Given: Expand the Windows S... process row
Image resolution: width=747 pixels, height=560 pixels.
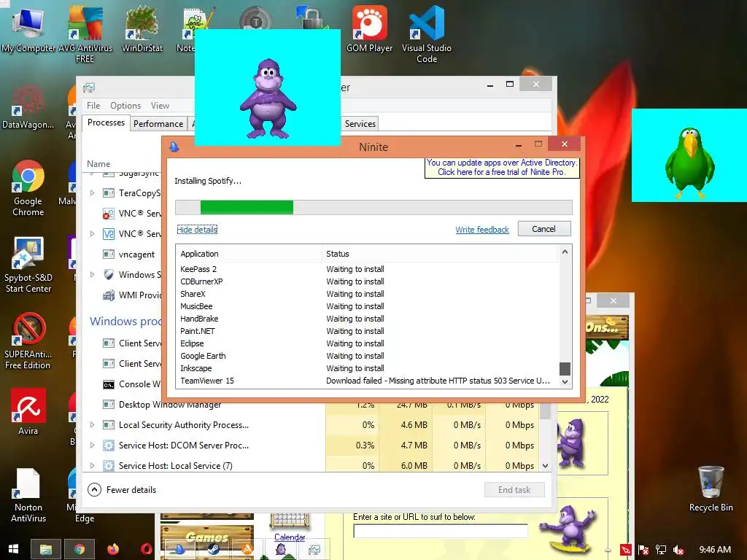Looking at the screenshot, I should [x=93, y=275].
